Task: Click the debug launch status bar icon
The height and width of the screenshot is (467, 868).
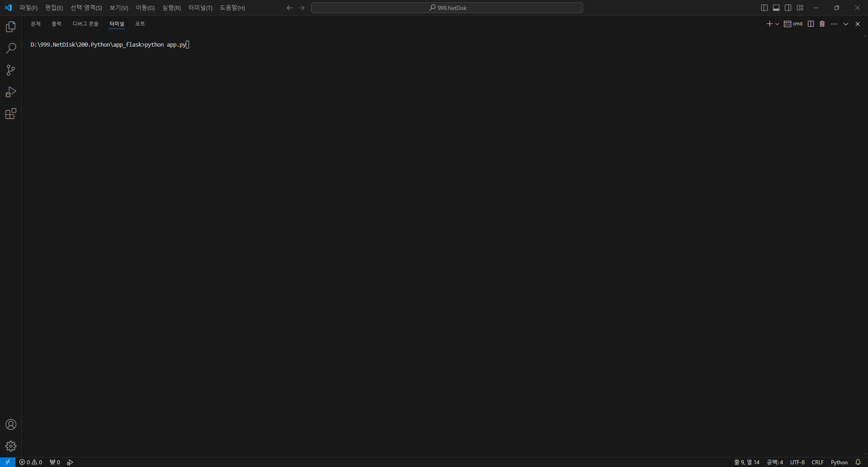Action: tap(70, 462)
